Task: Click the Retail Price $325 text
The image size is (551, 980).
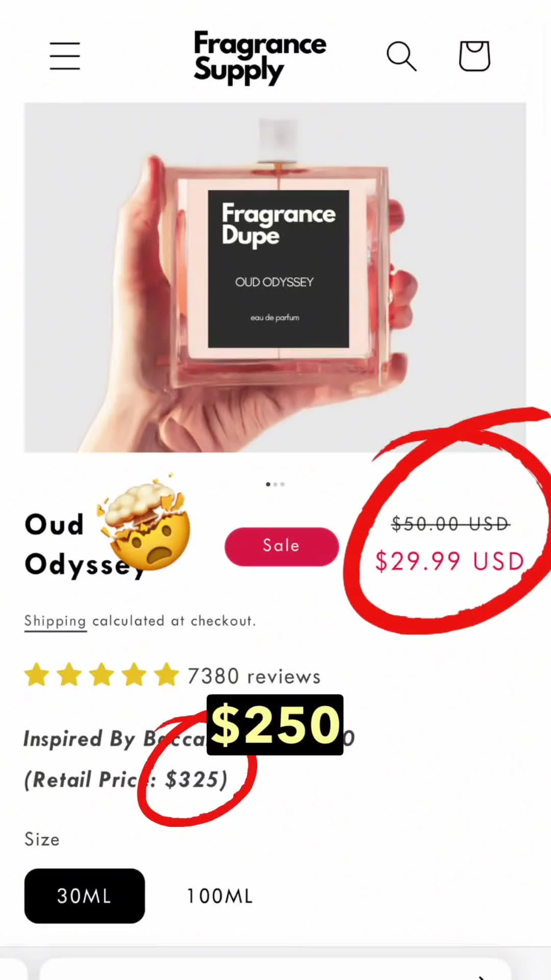Action: click(x=126, y=779)
